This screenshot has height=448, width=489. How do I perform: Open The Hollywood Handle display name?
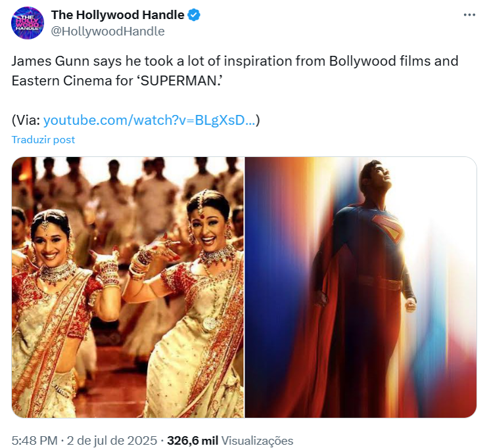pyautogui.click(x=118, y=15)
